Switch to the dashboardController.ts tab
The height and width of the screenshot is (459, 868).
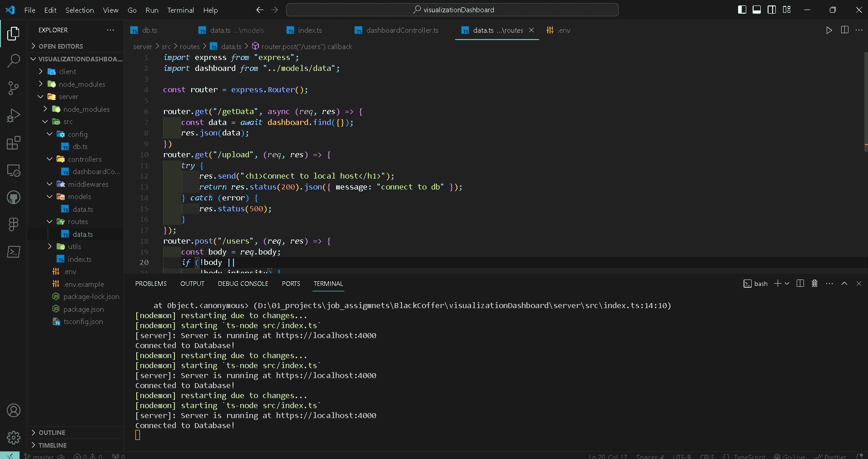pos(402,30)
